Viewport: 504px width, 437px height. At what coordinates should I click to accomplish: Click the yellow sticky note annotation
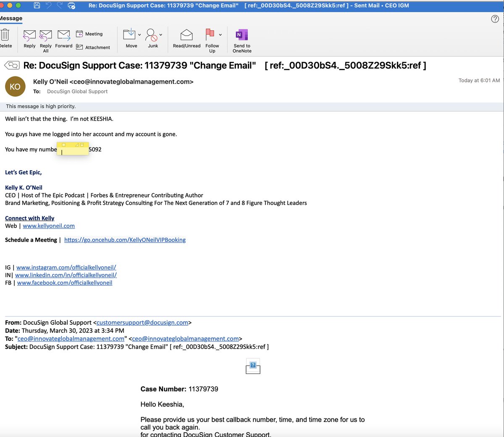[x=73, y=149]
